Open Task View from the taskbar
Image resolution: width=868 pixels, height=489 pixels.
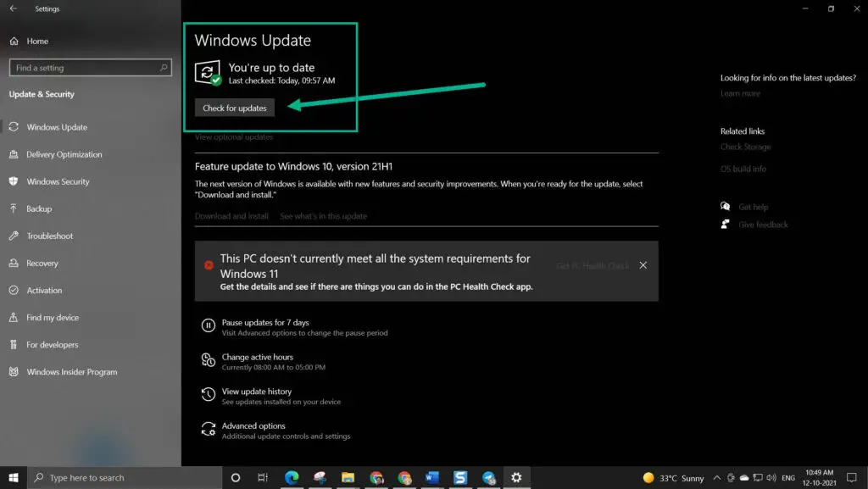(x=263, y=477)
